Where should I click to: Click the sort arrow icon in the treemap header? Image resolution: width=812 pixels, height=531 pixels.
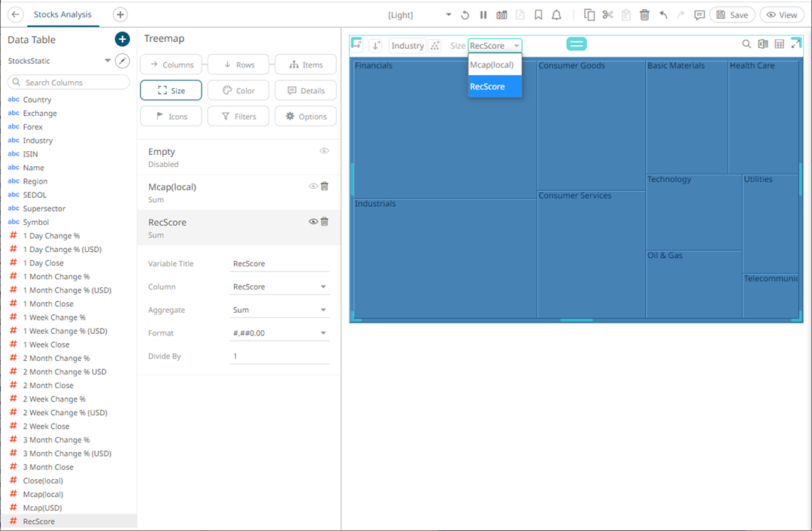(x=376, y=46)
